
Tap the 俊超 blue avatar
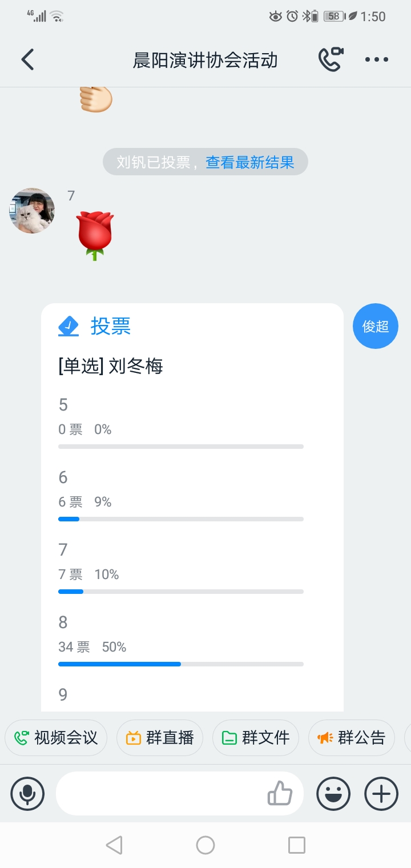point(376,326)
